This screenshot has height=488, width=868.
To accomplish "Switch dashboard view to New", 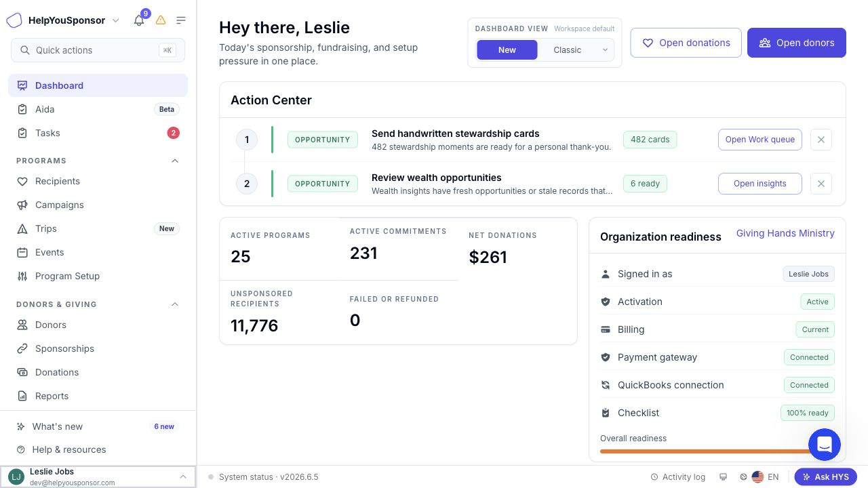I will (x=507, y=49).
